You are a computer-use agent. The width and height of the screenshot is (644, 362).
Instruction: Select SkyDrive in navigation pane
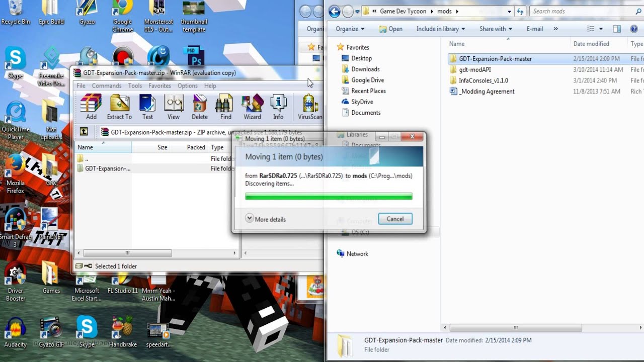(x=362, y=102)
